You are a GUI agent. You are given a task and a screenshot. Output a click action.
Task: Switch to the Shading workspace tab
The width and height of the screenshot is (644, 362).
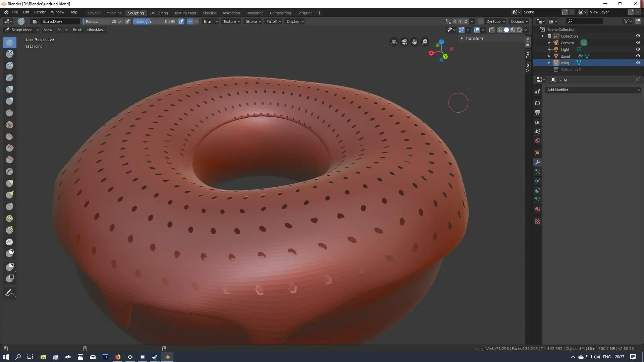209,13
